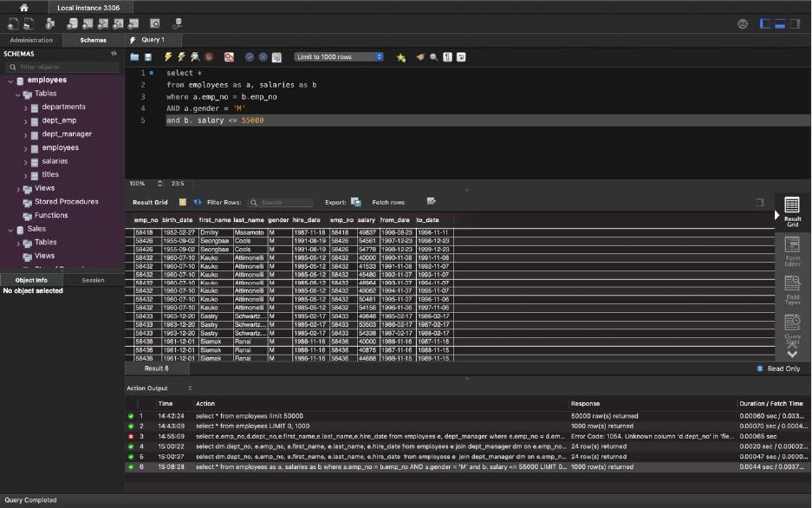The height and width of the screenshot is (508, 812).
Task: Open Limit to 1000 rows dropdown
Action: [x=339, y=57]
